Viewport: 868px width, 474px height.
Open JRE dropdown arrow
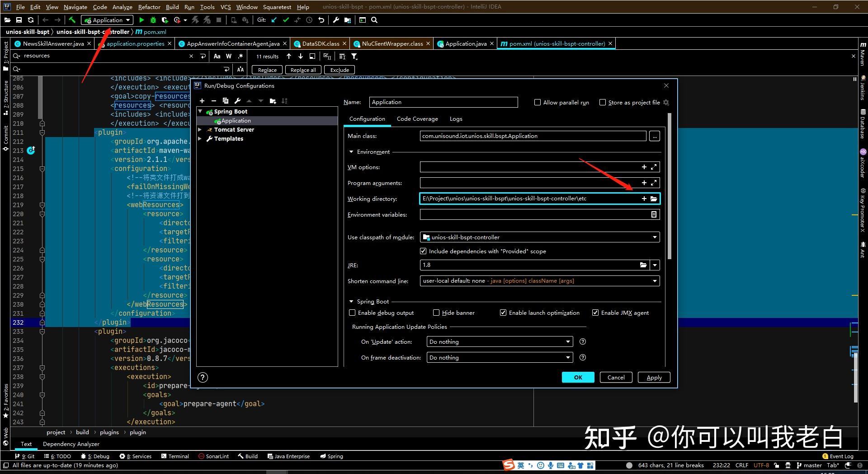655,265
